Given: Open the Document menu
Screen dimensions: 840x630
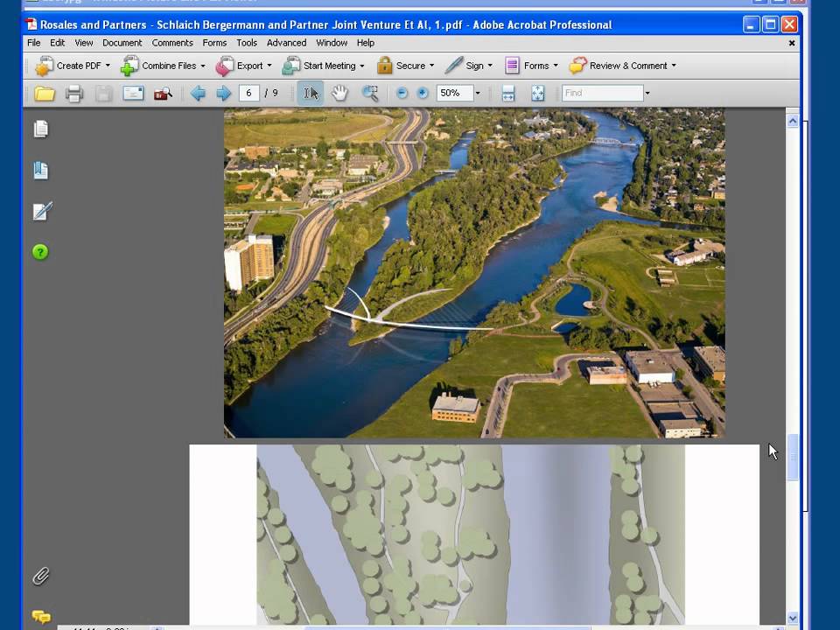Looking at the screenshot, I should pos(122,43).
